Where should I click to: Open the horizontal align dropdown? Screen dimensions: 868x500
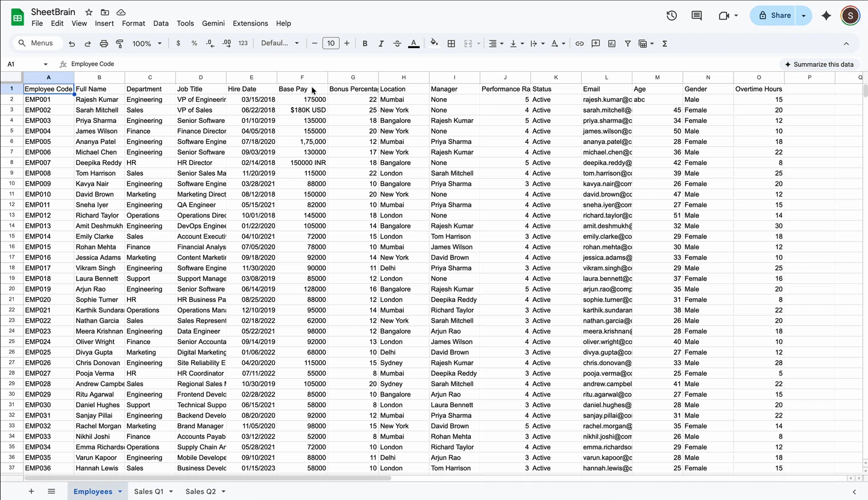(496, 43)
